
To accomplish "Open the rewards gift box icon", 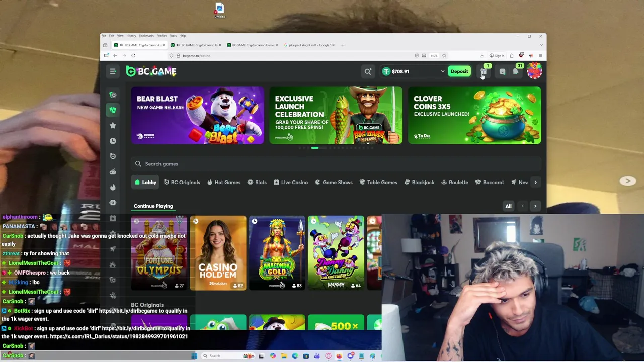I will click(x=484, y=72).
